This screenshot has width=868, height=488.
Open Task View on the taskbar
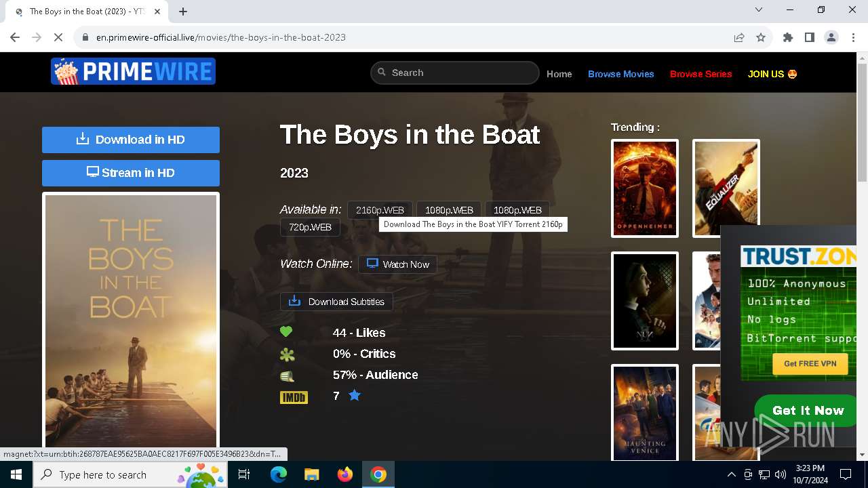click(x=245, y=474)
